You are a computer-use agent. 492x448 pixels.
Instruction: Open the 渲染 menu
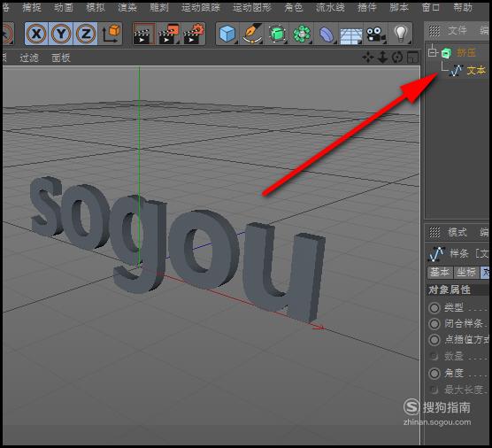coord(127,7)
